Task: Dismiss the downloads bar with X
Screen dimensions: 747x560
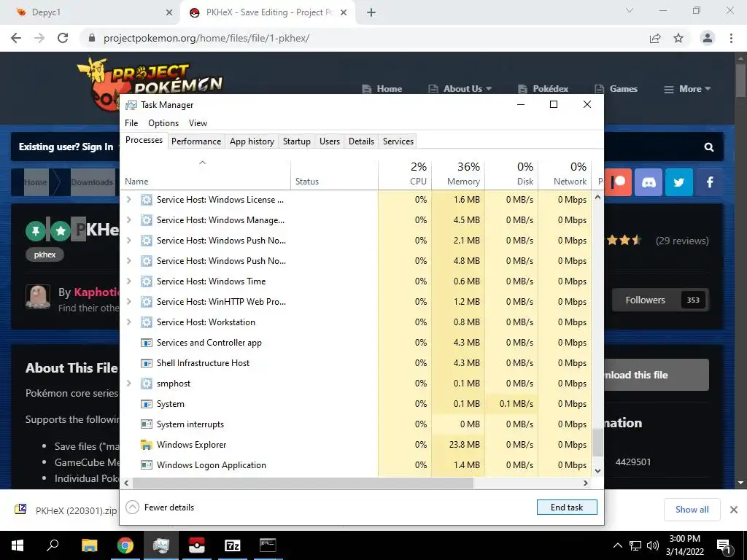Action: point(734,510)
